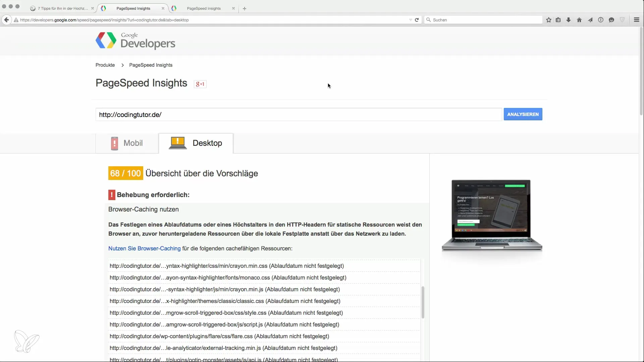This screenshot has width=644, height=362.
Task: Select the Mobil results tab
Action: [x=127, y=143]
